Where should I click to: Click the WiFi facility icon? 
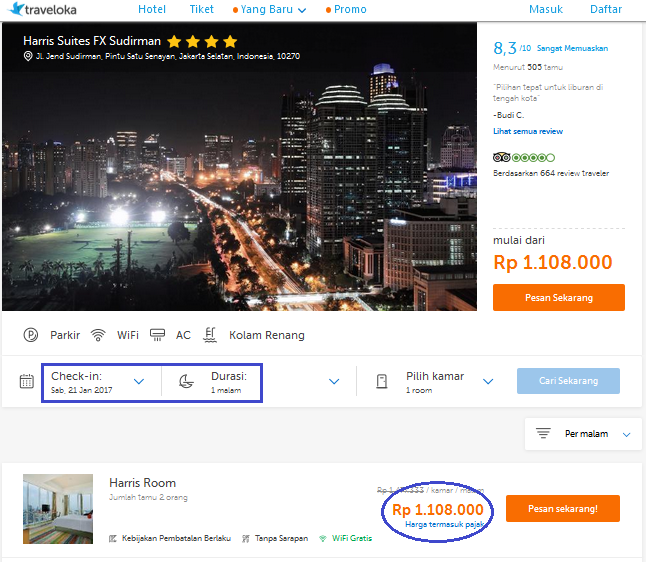click(x=98, y=335)
